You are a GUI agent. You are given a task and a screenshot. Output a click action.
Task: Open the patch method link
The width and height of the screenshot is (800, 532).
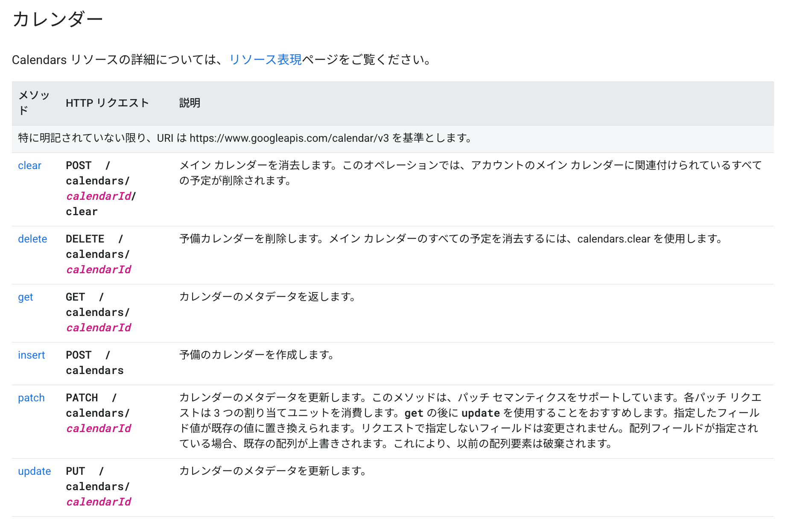coord(31,398)
